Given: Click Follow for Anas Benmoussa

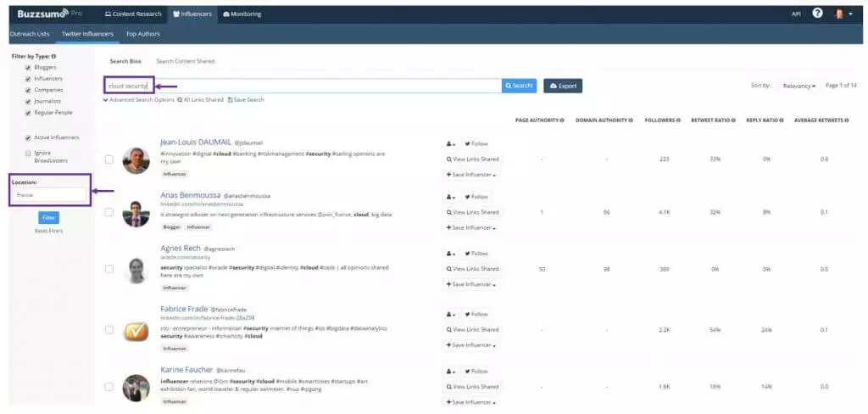Looking at the screenshot, I should (x=476, y=197).
